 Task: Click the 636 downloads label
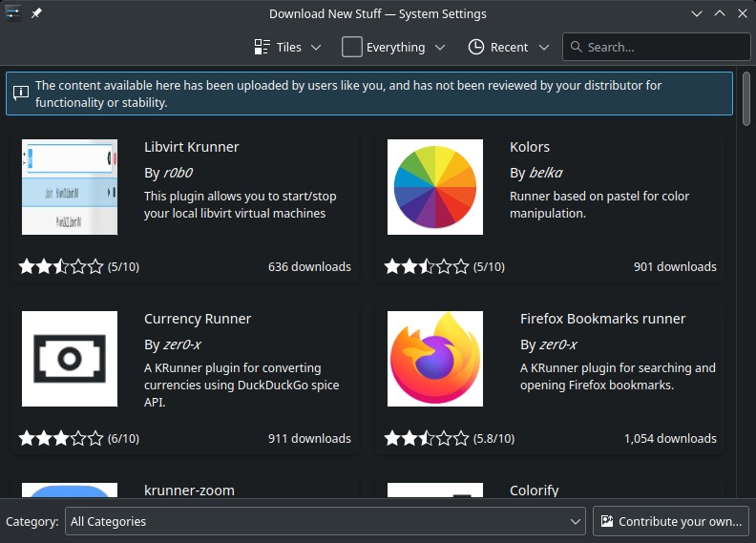(x=309, y=266)
